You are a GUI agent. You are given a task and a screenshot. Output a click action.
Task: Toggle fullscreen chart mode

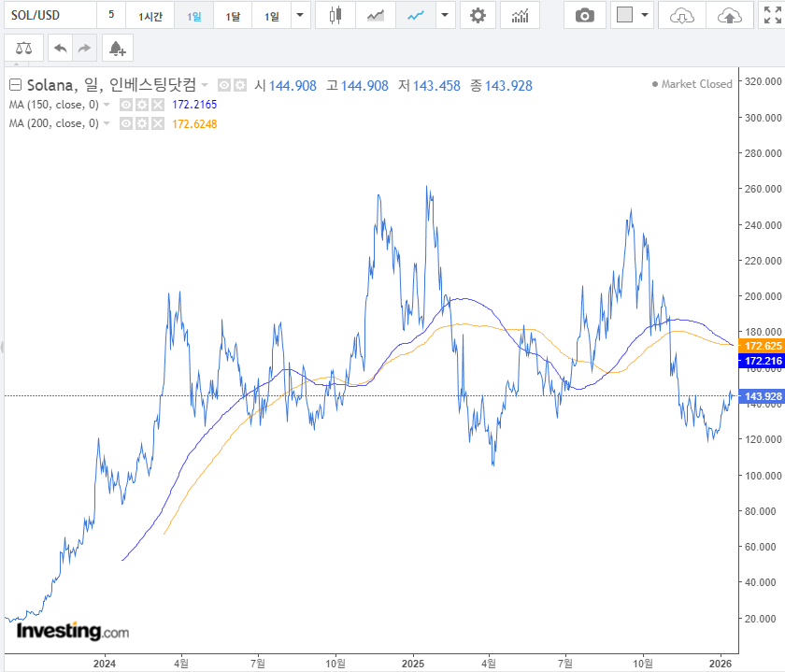click(x=772, y=16)
